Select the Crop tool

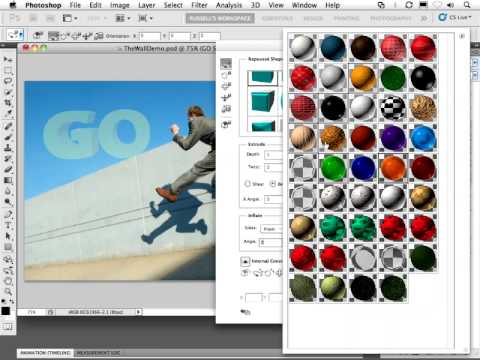click(x=8, y=103)
